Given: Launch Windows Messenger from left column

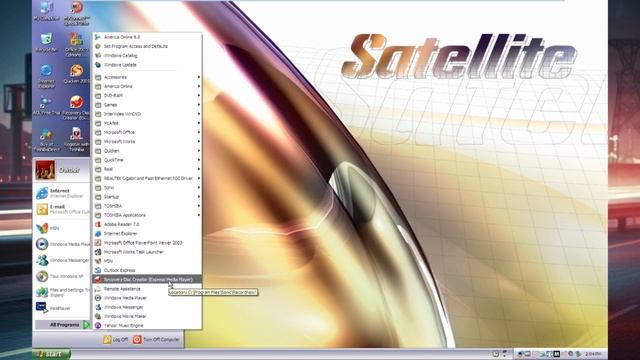Looking at the screenshot, I should pyautogui.click(x=62, y=260).
